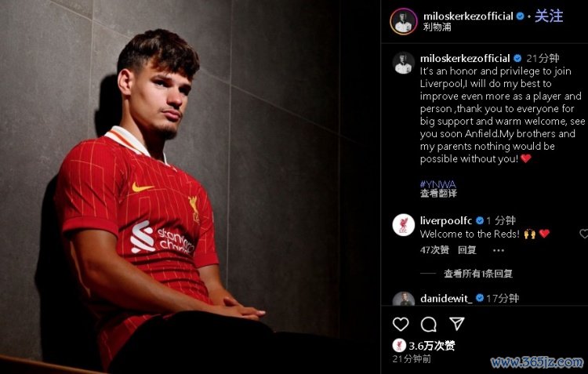Click 查看翻译 to translate caption
This screenshot has height=374, width=588.
pyautogui.click(x=438, y=193)
